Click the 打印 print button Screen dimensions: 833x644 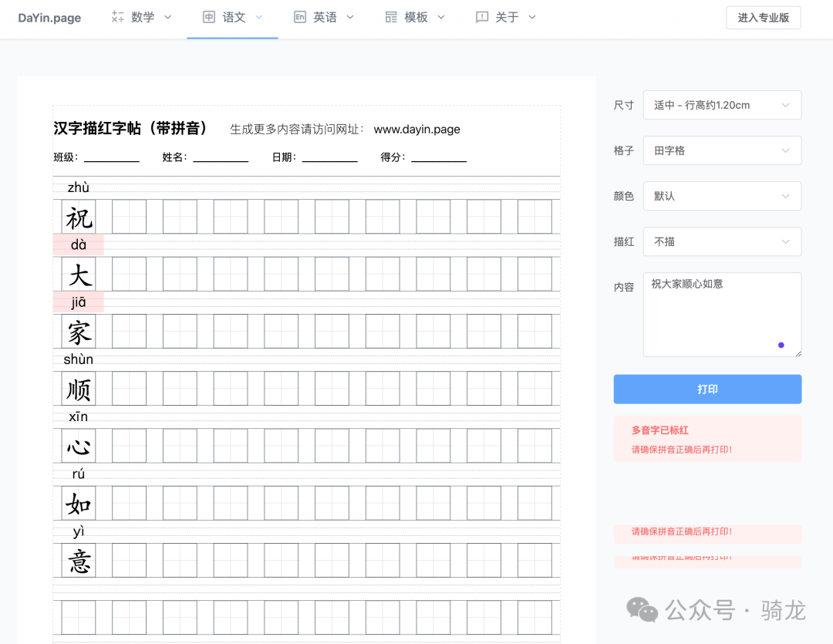point(707,389)
